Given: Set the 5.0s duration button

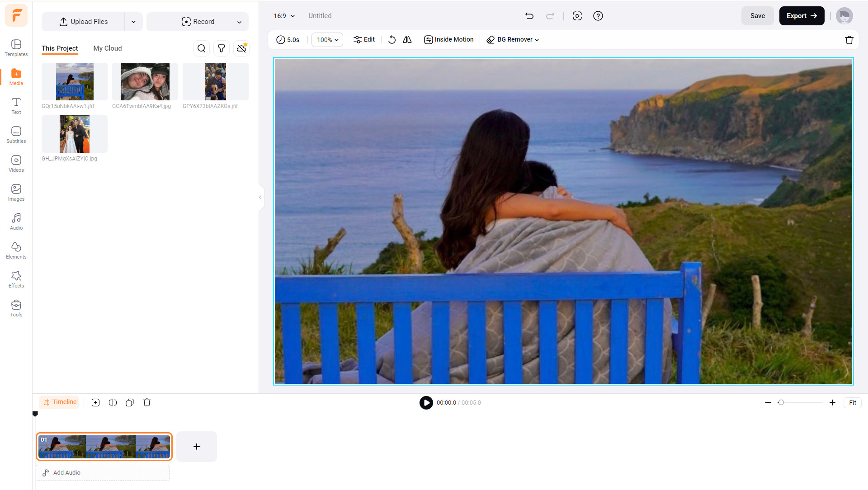Looking at the screenshot, I should pyautogui.click(x=288, y=40).
